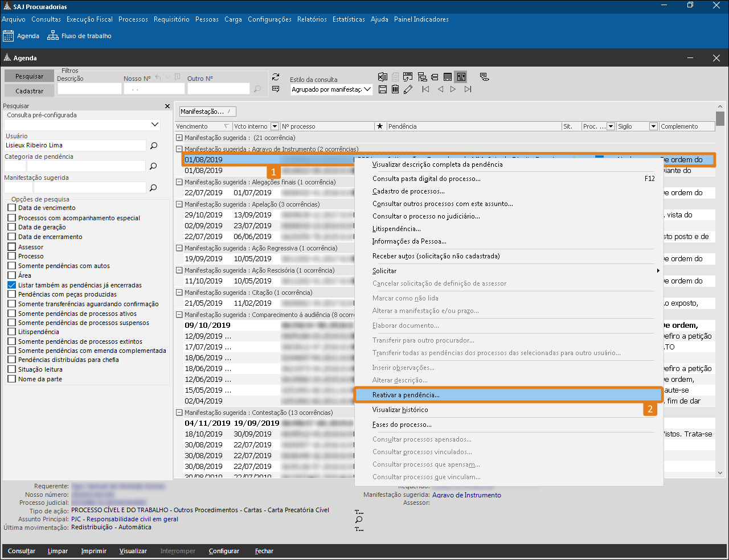
Task: Click the refresh arrows icon
Action: (276, 77)
